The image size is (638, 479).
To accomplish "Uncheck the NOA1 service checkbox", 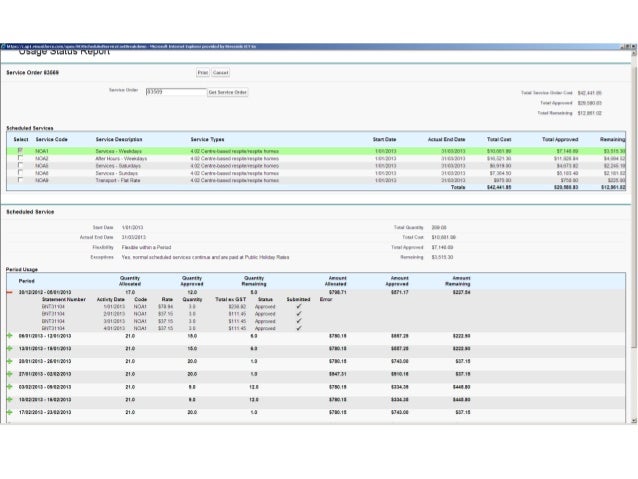I will pyautogui.click(x=21, y=151).
